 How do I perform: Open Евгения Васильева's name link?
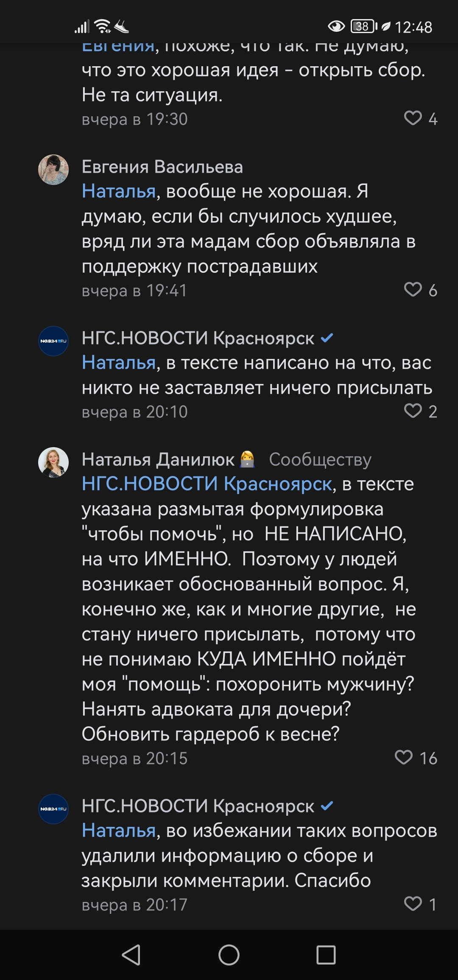(x=162, y=167)
